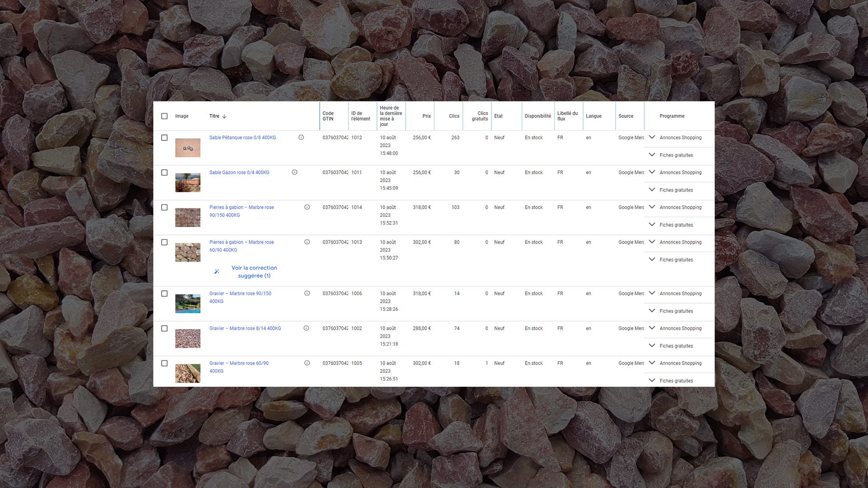Open Gravier Marbre rose 8/14 400KG link
Image resolution: width=868 pixels, height=488 pixels.
click(245, 328)
